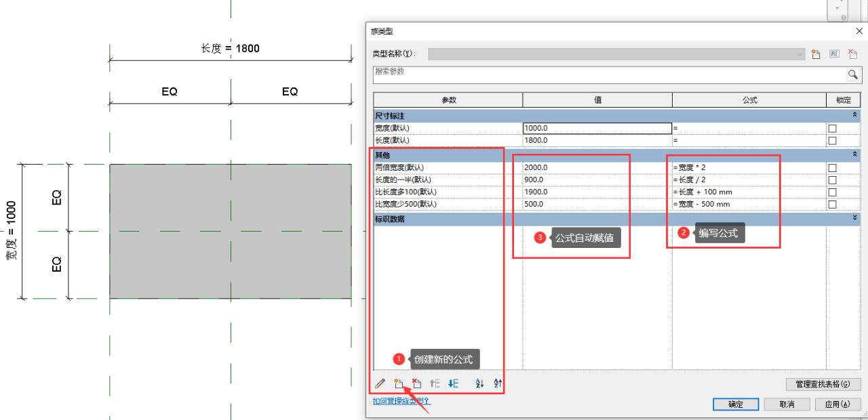This screenshot has width=868, height=420.
Task: Click the Delete Parameter icon
Action: pos(417,384)
